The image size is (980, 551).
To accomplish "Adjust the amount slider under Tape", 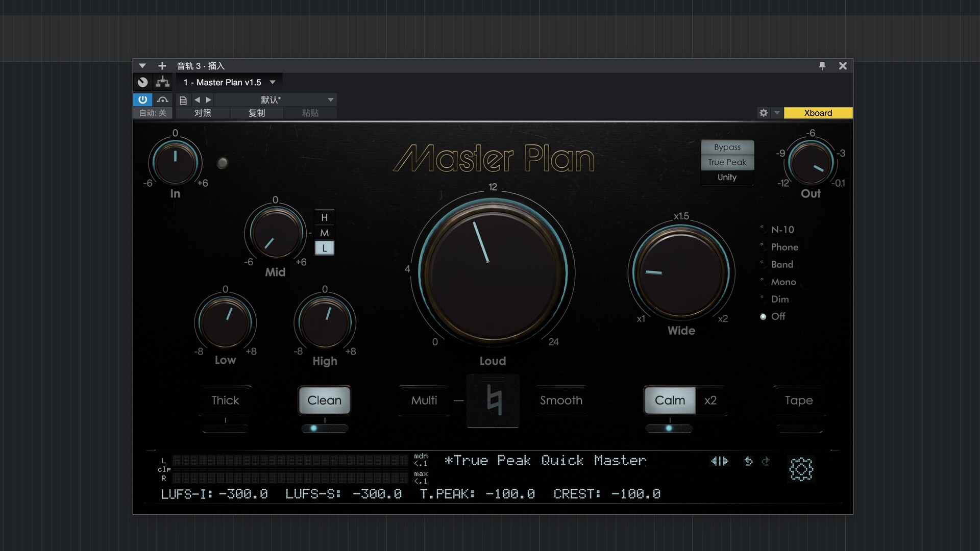I will click(x=799, y=428).
